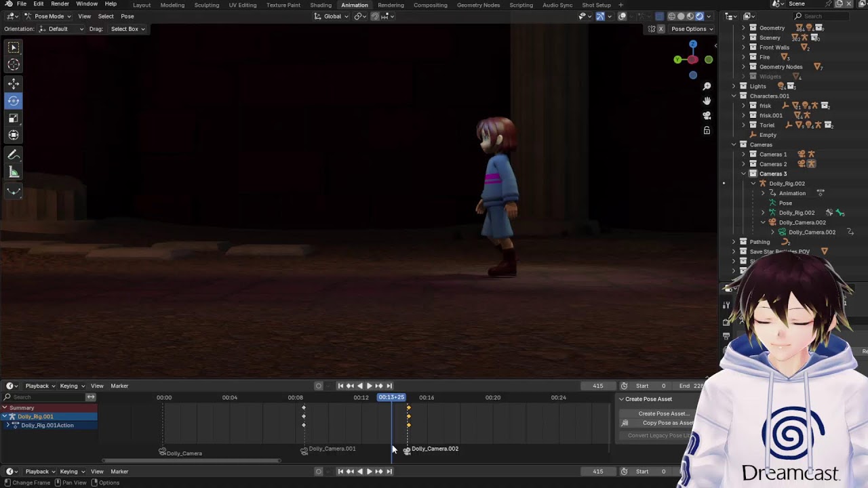Play the animation forward in upper timeline

pyautogui.click(x=370, y=386)
